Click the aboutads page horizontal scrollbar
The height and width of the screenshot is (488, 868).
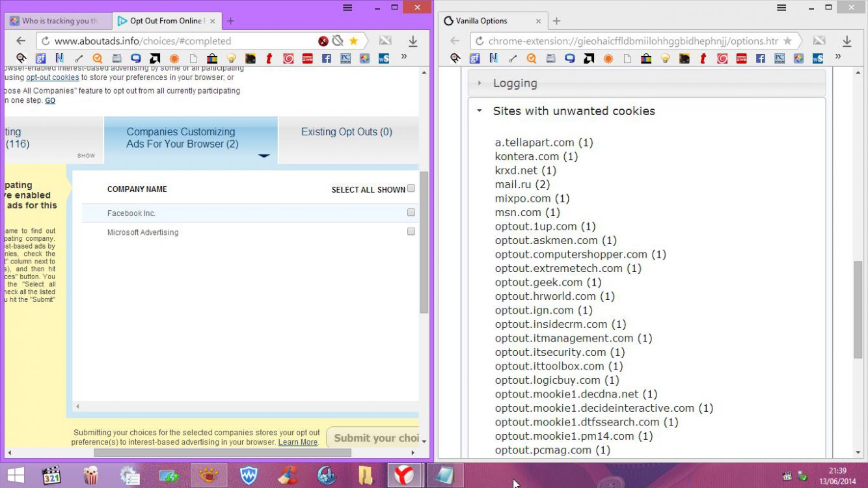coord(223,453)
